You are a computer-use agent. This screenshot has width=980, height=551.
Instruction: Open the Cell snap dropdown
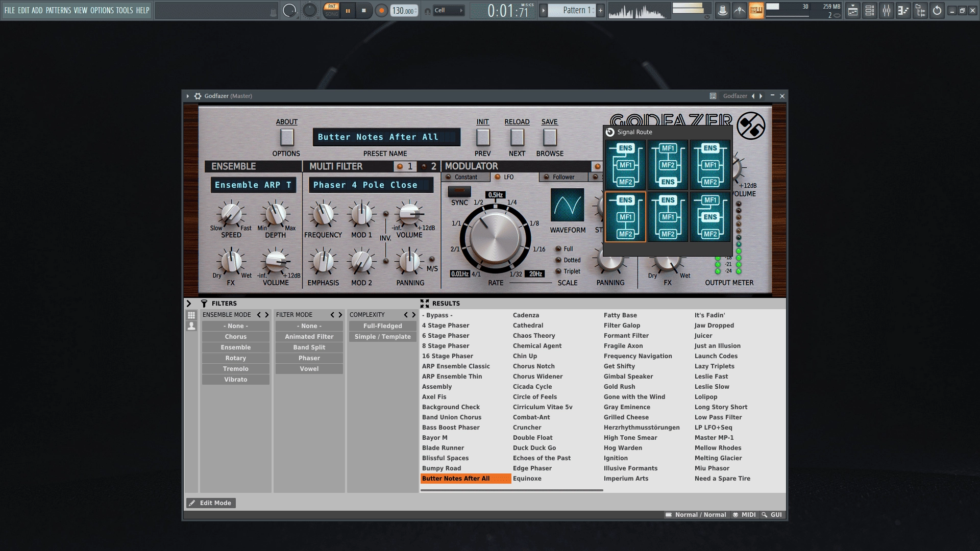click(x=449, y=11)
